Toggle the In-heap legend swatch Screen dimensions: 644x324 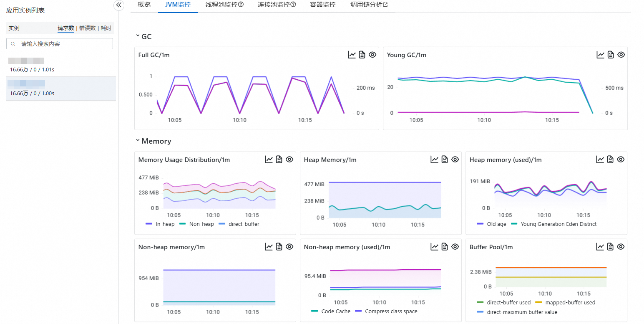tap(149, 224)
